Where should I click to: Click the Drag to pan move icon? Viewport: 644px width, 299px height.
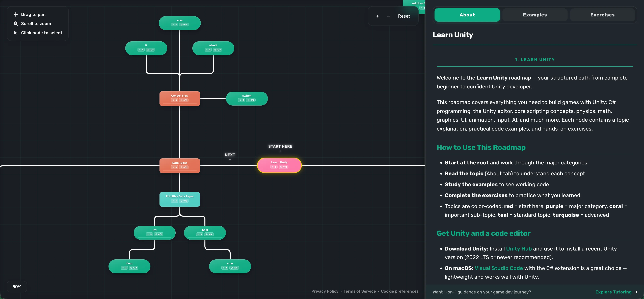15,14
